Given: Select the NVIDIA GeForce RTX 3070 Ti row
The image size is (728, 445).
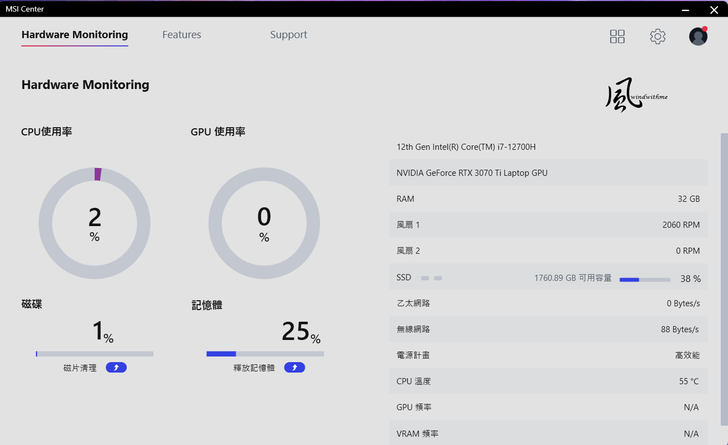Looking at the screenshot, I should tap(549, 173).
